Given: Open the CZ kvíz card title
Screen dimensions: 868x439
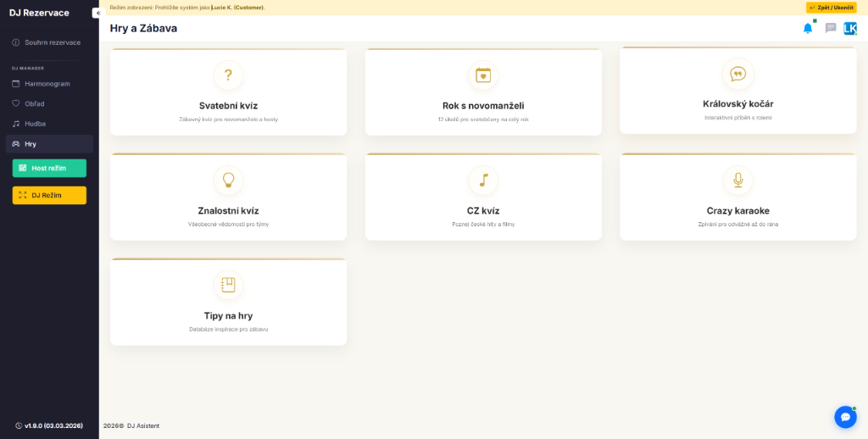Looking at the screenshot, I should tap(483, 210).
